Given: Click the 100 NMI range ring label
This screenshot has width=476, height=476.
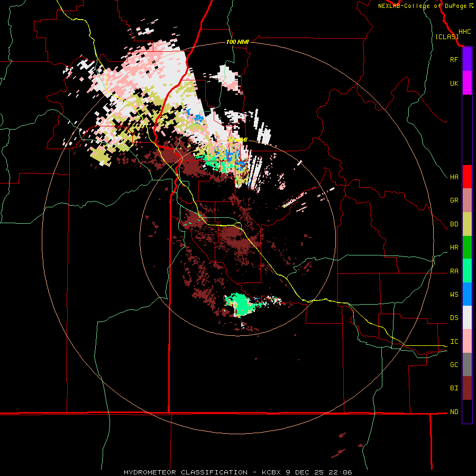Looking at the screenshot, I should (x=237, y=42).
